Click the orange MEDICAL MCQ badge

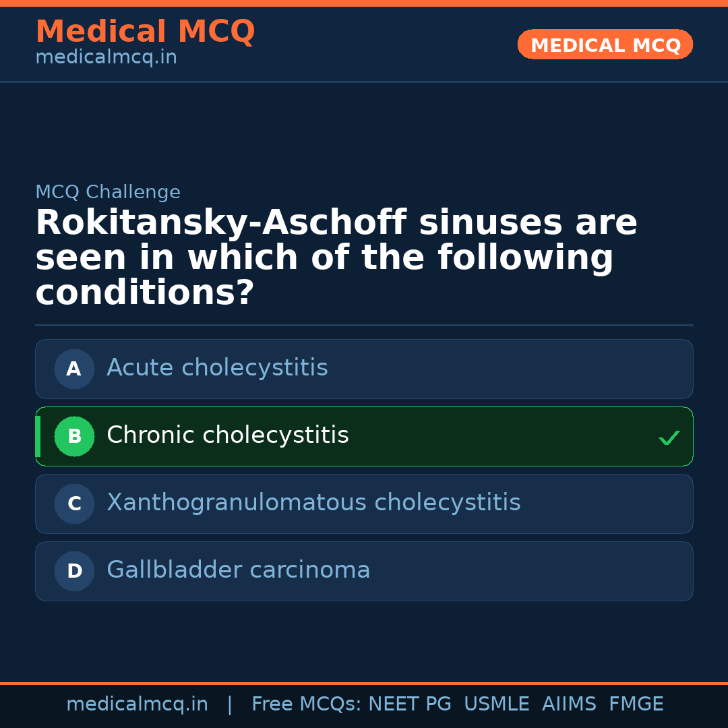(x=605, y=45)
